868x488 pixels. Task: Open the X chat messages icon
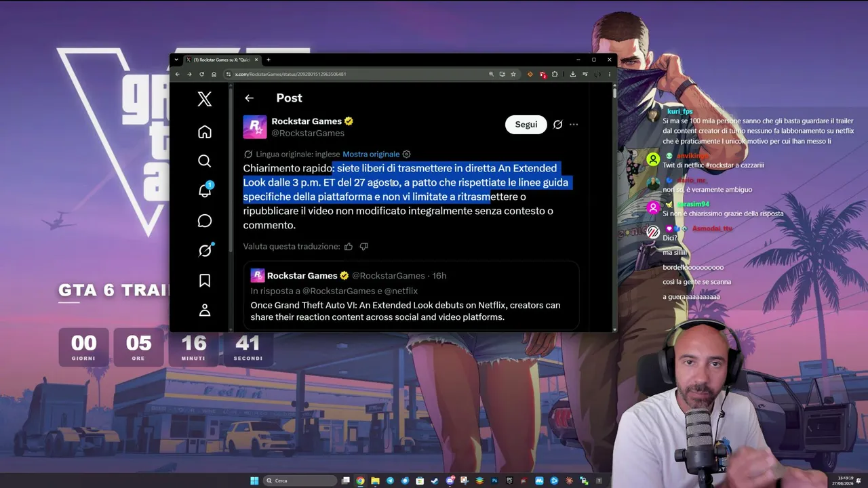204,220
